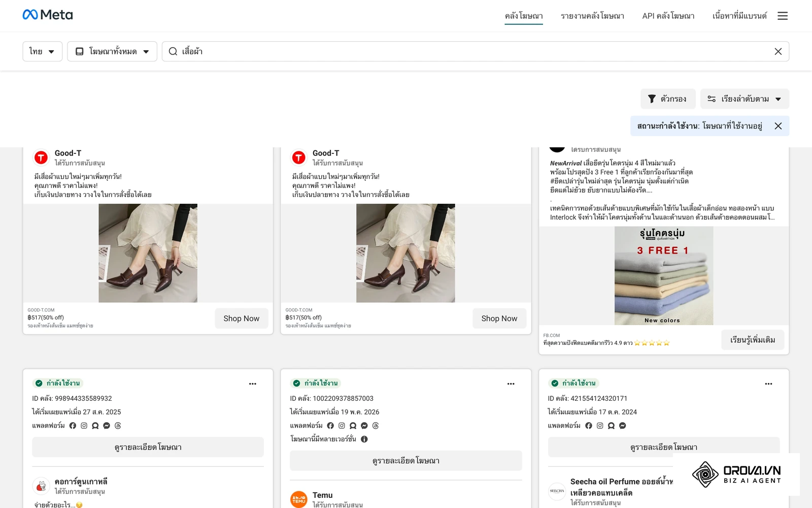Click Threads platform icon in ad 998944335589932

tap(118, 426)
